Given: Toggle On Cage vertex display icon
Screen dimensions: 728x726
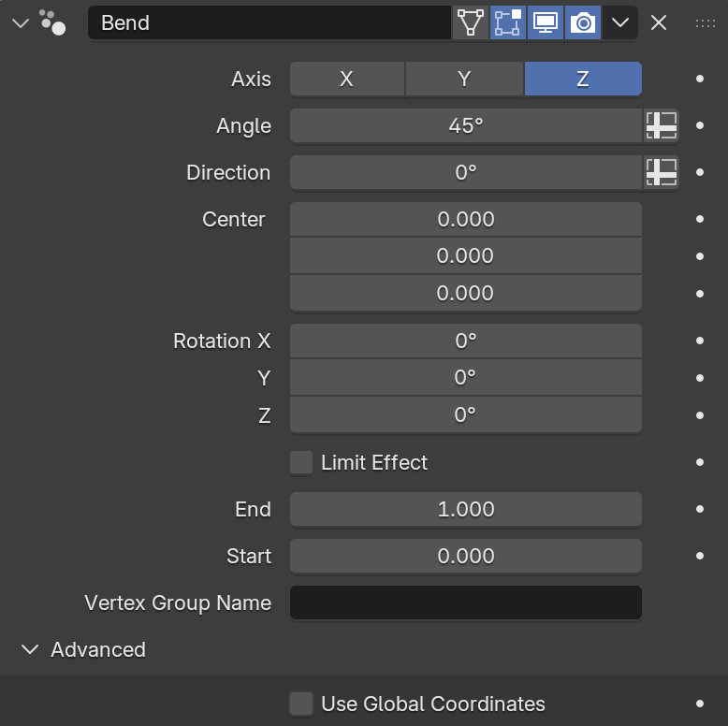Looking at the screenshot, I should coord(471,22).
